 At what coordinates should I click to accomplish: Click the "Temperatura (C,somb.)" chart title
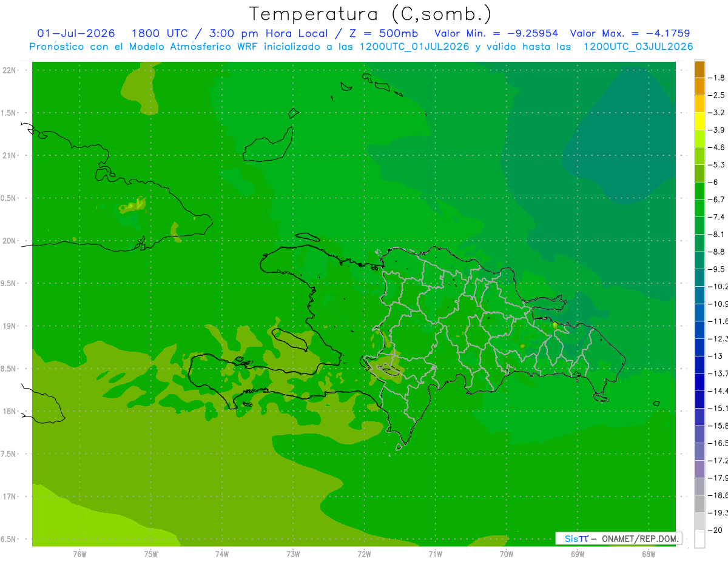(370, 14)
